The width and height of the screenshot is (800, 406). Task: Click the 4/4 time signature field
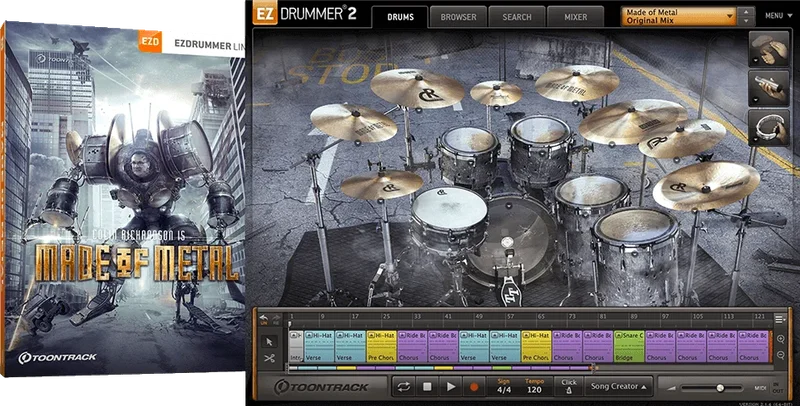click(504, 386)
